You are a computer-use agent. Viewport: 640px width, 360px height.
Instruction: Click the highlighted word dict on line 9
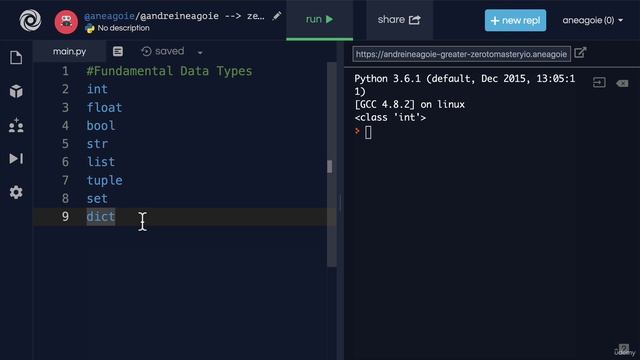(101, 216)
